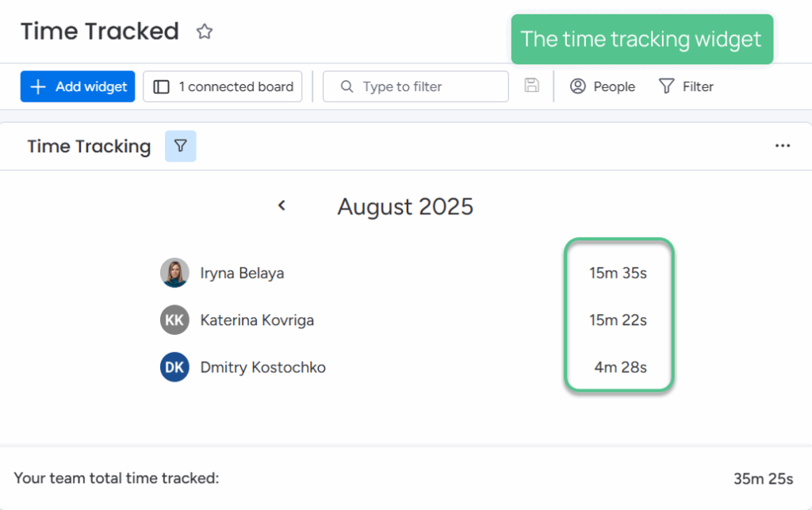Click the star icon to favorite Time Tracked
The width and height of the screenshot is (812, 510).
coord(204,31)
